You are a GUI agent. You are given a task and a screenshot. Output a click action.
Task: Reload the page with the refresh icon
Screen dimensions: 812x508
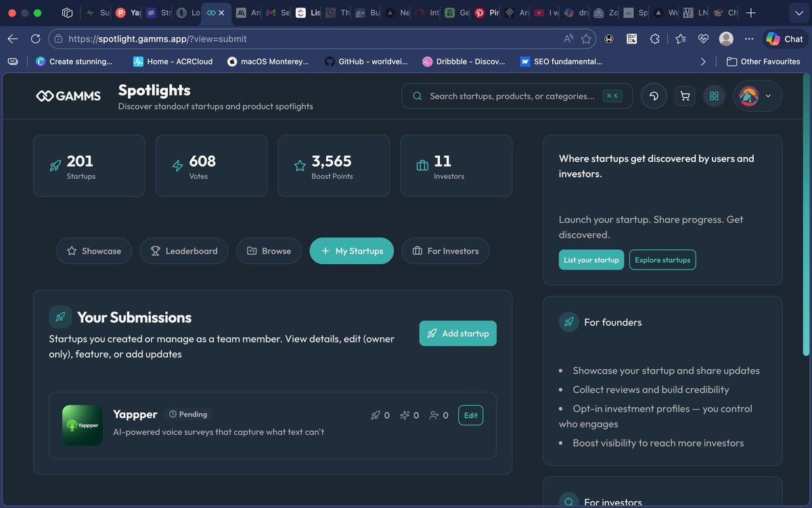click(35, 39)
